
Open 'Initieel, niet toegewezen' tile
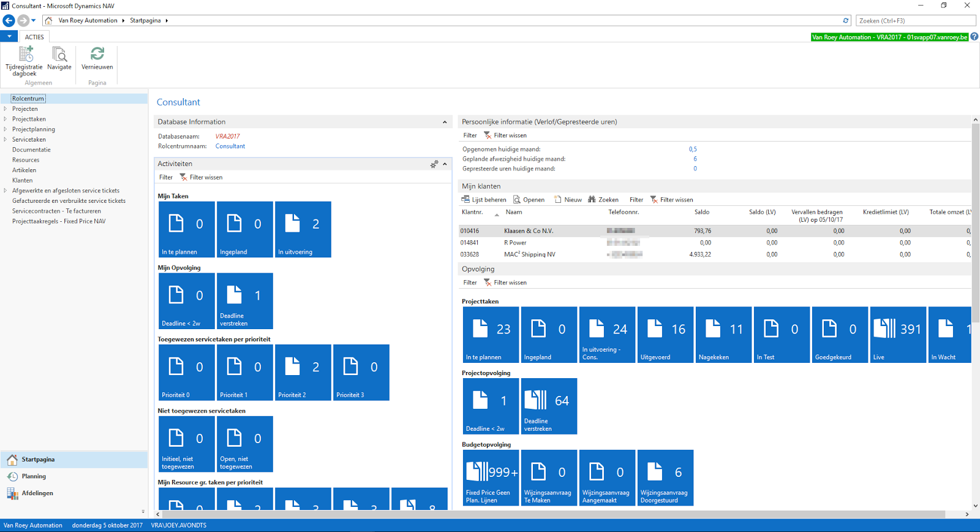pos(187,444)
